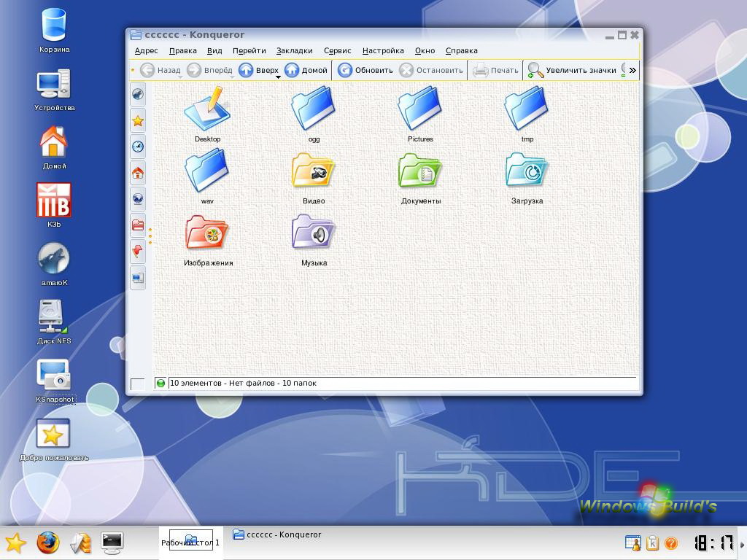Image resolution: width=747 pixels, height=560 pixels.
Task: Open the Перейти menu
Action: point(249,51)
